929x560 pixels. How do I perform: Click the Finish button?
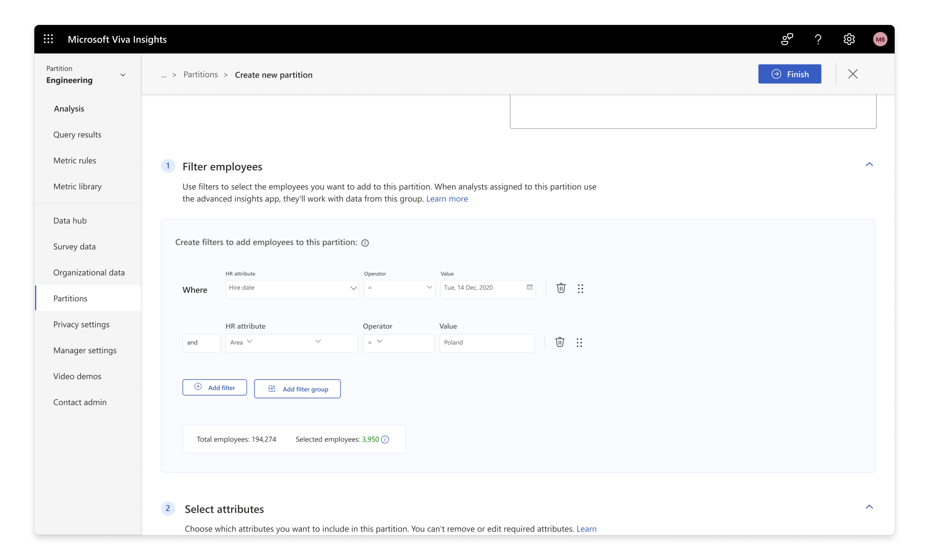tap(789, 74)
